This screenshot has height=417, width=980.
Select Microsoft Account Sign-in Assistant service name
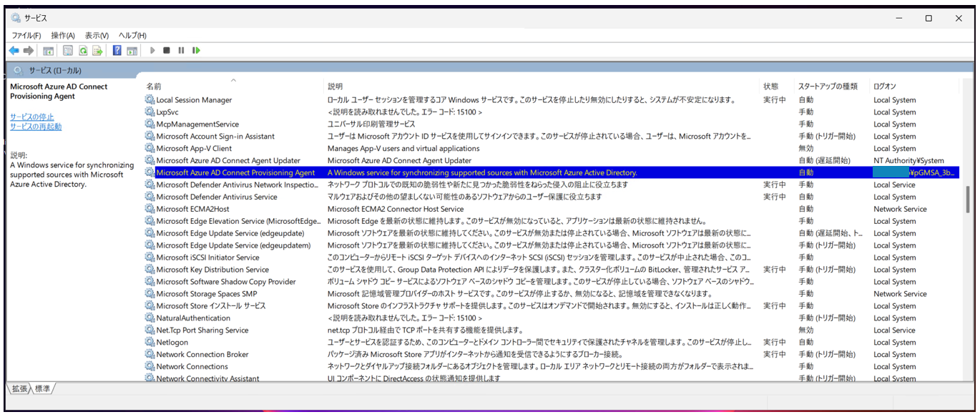pos(215,137)
